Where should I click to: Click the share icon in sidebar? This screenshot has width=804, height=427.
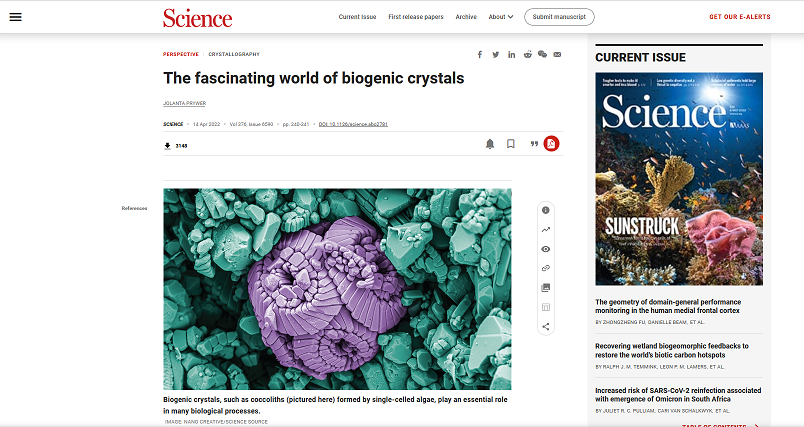point(546,327)
